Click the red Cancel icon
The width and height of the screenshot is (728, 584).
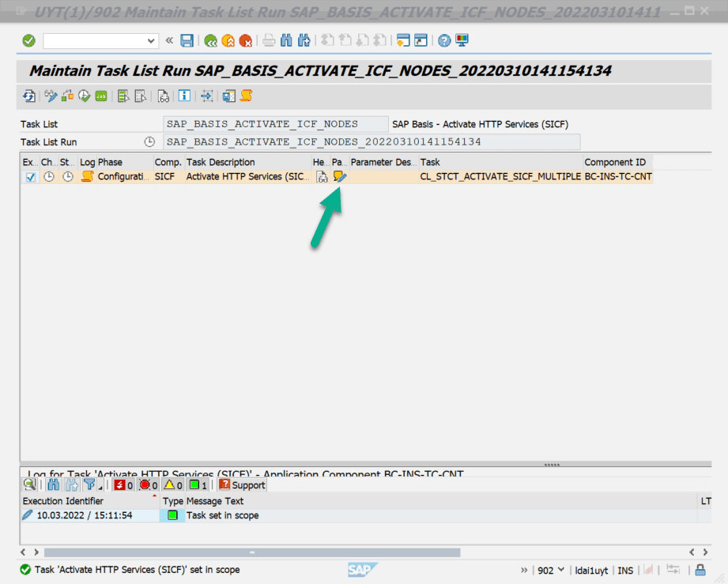(245, 41)
